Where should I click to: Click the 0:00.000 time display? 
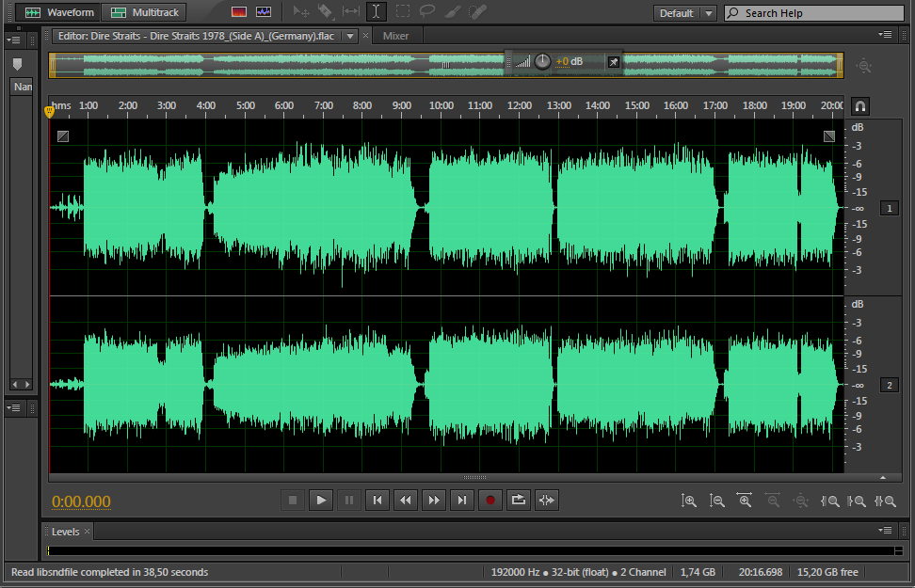81,501
